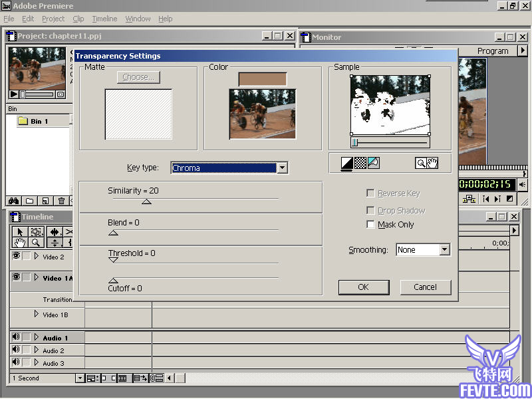The width and height of the screenshot is (532, 399).
Task: Click the Cancel button
Action: click(426, 287)
